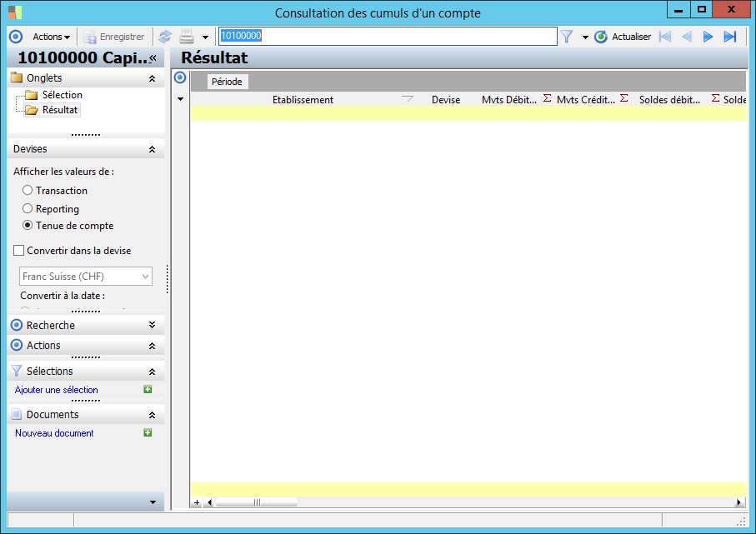
Task: Click the Soldes débit column header
Action: click(x=669, y=100)
